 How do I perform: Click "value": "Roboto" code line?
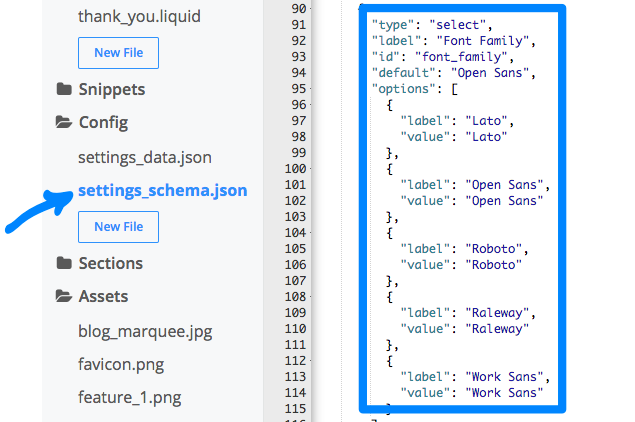[x=461, y=265]
